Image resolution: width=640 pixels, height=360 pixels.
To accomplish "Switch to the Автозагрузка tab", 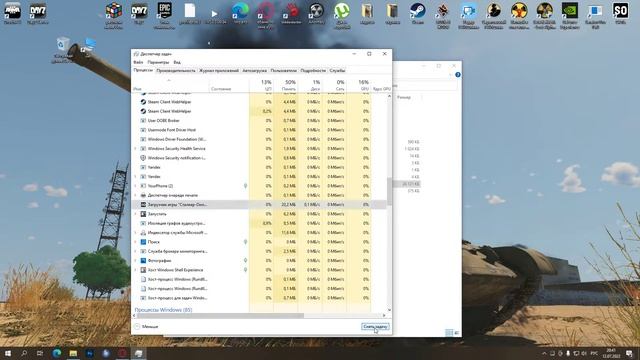I will (x=254, y=71).
